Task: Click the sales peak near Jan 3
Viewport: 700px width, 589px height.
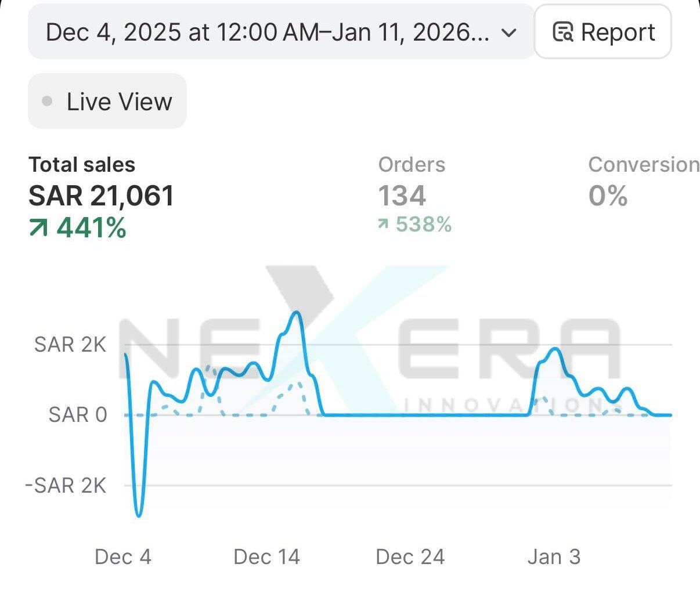Action: tap(555, 349)
